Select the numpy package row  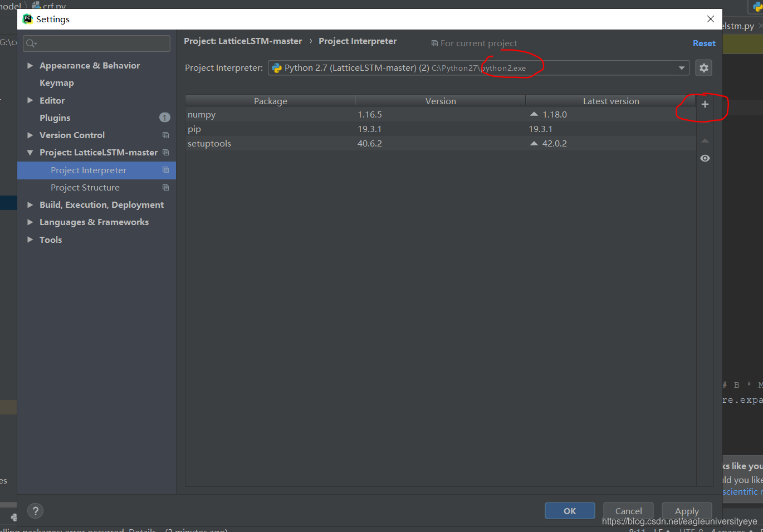click(441, 114)
